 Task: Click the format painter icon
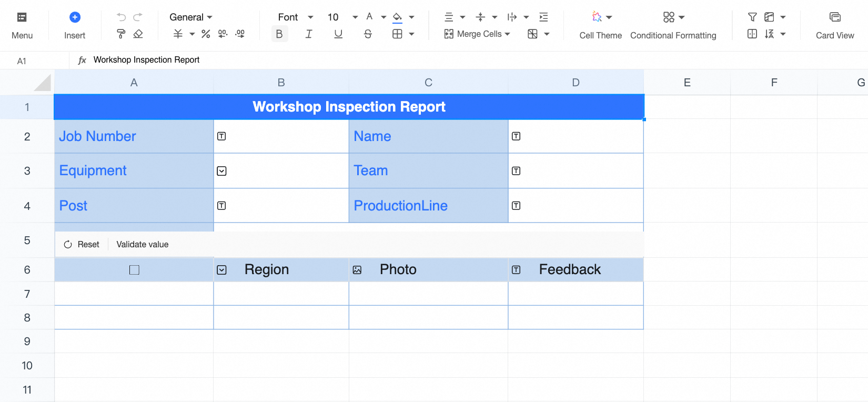[x=121, y=34]
